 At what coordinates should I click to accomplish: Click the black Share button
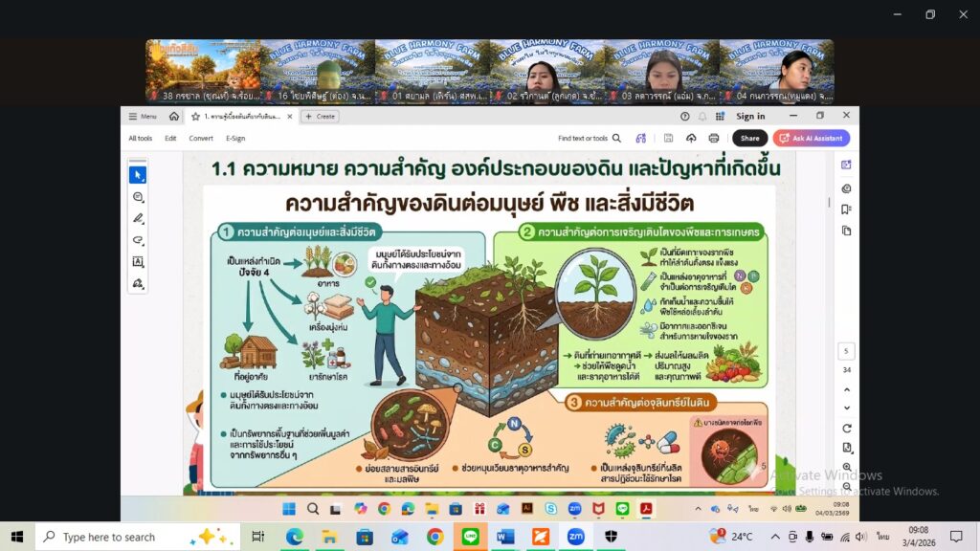tap(749, 138)
